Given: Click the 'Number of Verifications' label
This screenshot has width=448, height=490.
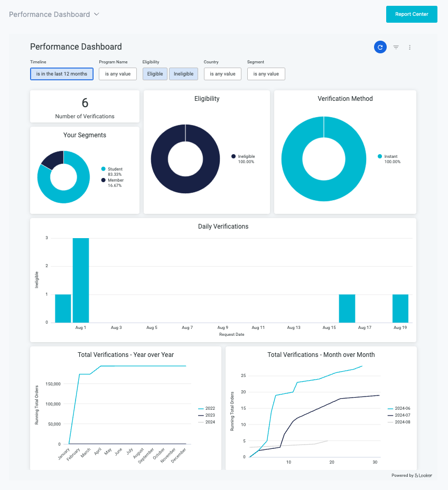Looking at the screenshot, I should point(85,116).
